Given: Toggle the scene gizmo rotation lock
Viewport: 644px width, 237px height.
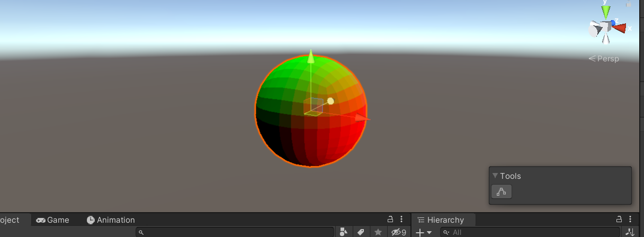Looking at the screenshot, I should coord(629,4).
